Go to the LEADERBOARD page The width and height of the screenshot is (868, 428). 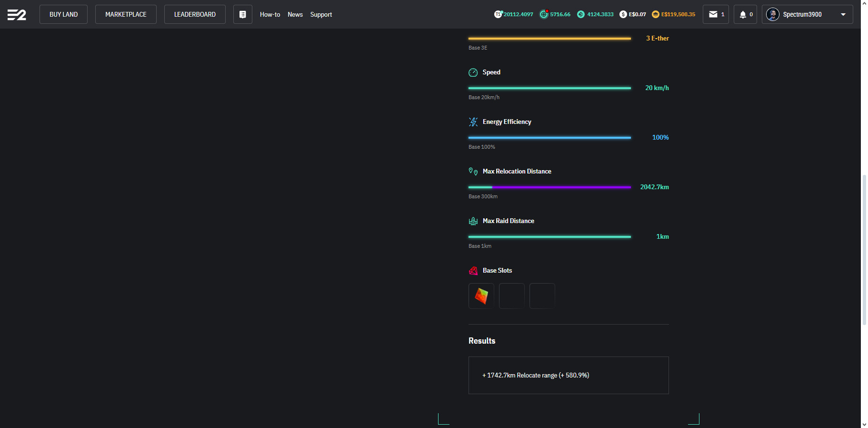click(x=195, y=14)
